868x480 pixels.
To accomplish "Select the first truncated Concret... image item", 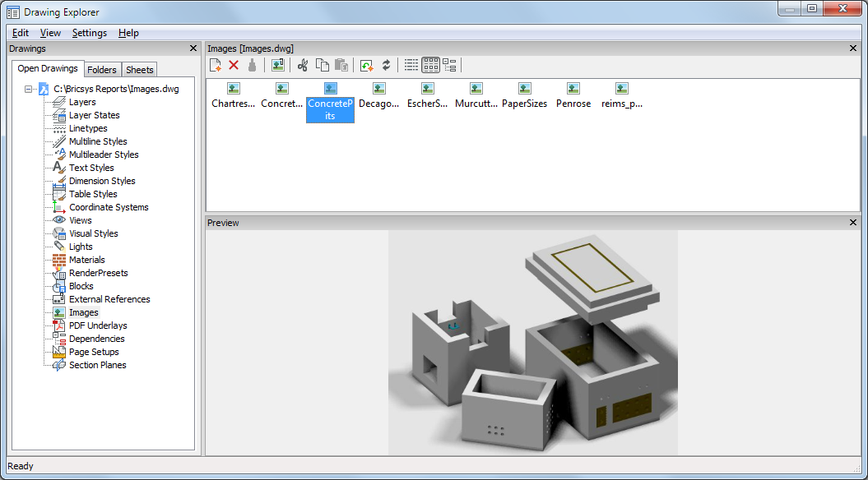I will (281, 95).
